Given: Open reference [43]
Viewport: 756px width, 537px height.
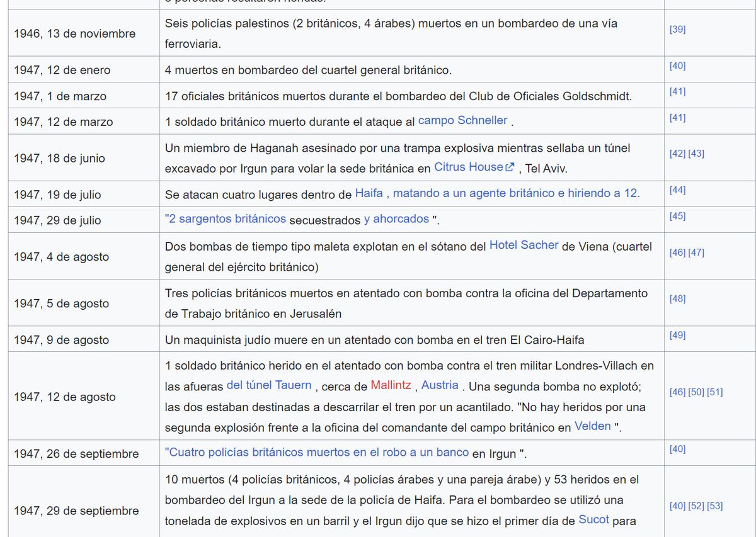Looking at the screenshot, I should (696, 154).
